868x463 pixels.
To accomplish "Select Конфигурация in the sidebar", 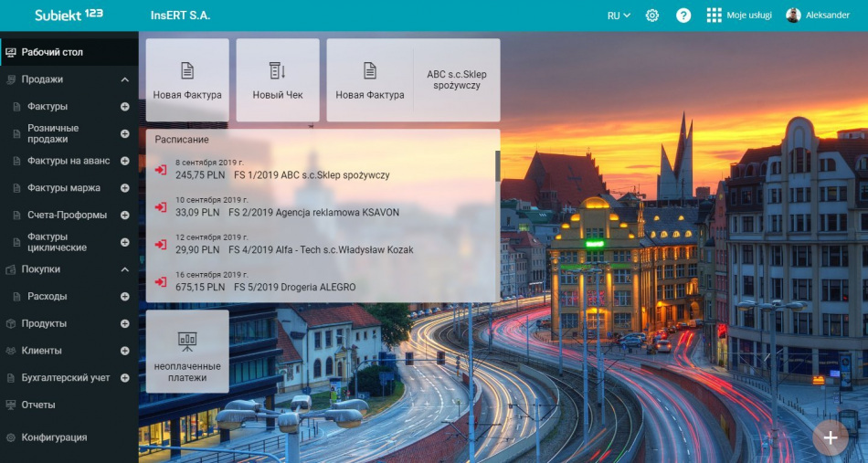I will 54,437.
